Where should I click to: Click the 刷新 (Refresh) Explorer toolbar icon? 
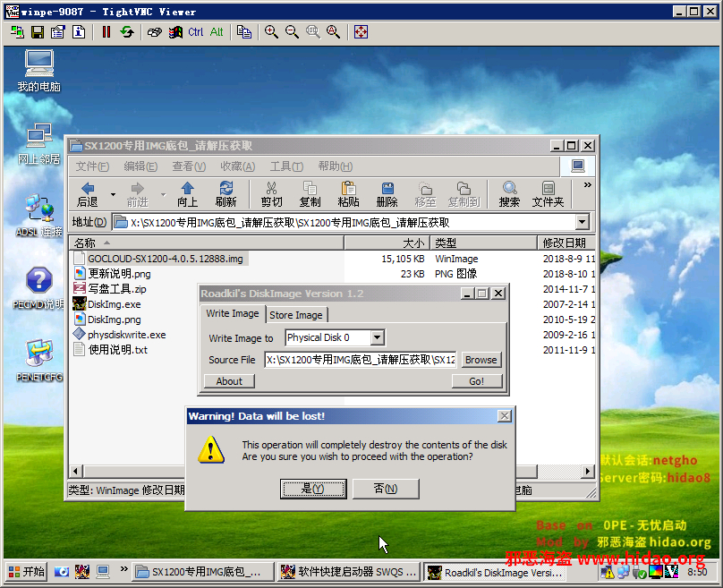226,193
